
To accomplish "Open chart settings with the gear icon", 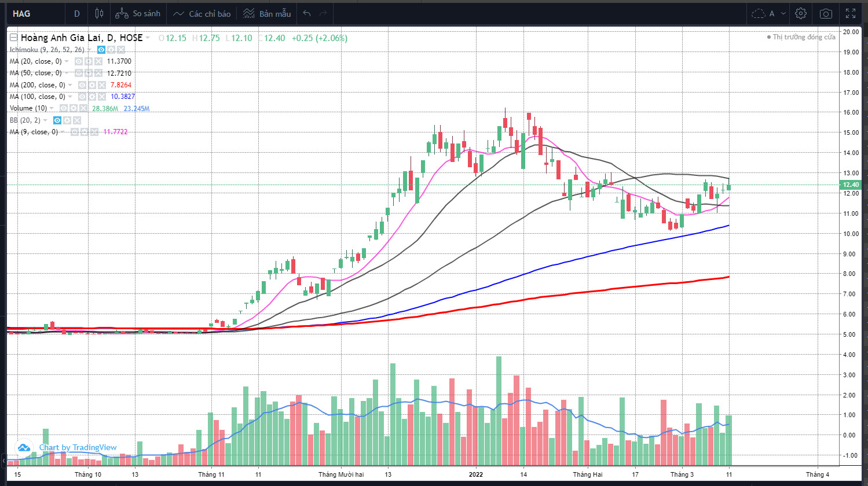I will click(x=801, y=13).
